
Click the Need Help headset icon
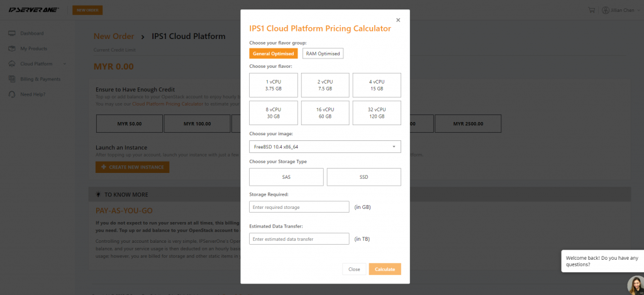[12, 94]
